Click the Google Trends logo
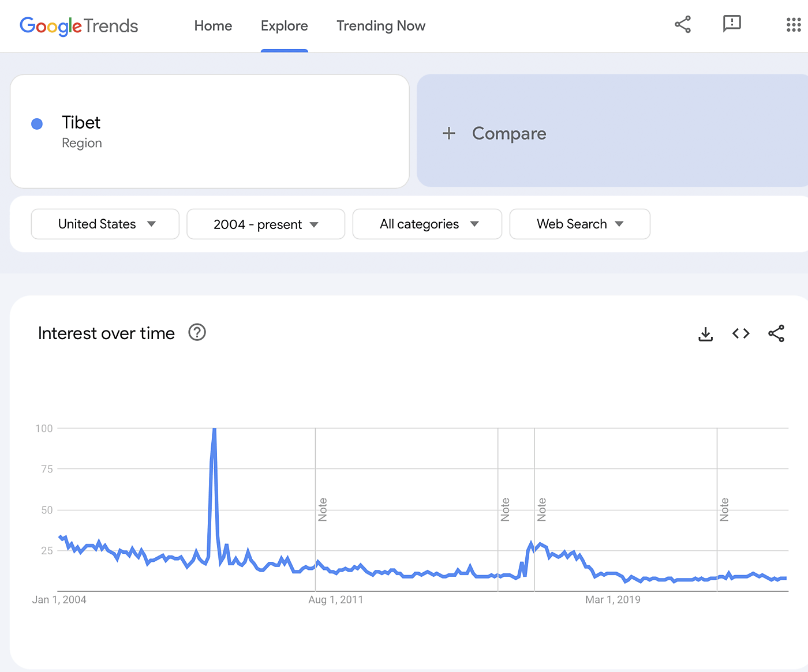The image size is (808, 672). tap(79, 26)
